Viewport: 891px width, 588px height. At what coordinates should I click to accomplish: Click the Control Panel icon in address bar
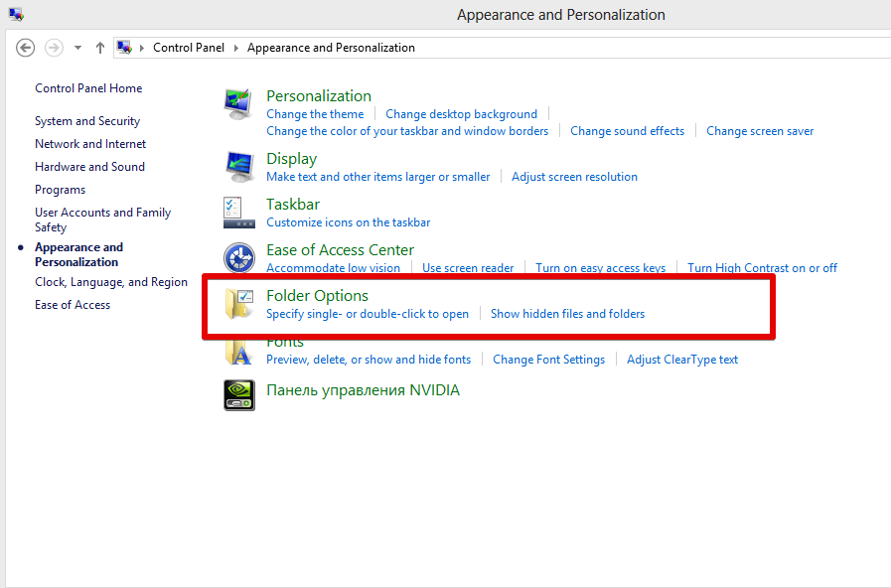[123, 47]
